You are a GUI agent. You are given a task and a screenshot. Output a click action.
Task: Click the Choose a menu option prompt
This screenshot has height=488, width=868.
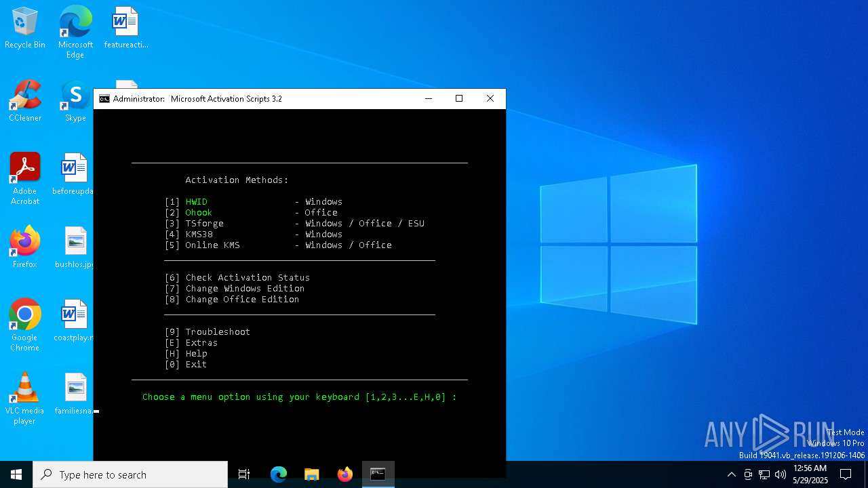[x=300, y=397]
